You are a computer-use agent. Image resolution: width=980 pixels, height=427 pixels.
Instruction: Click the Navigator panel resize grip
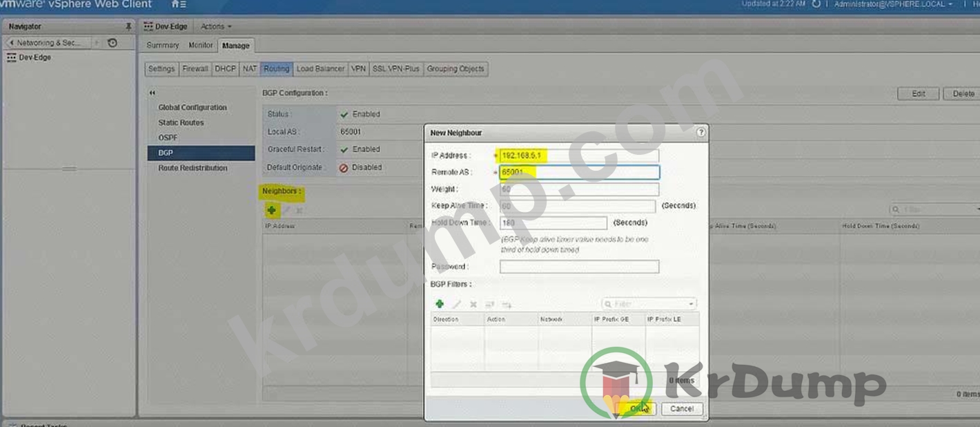(69, 169)
